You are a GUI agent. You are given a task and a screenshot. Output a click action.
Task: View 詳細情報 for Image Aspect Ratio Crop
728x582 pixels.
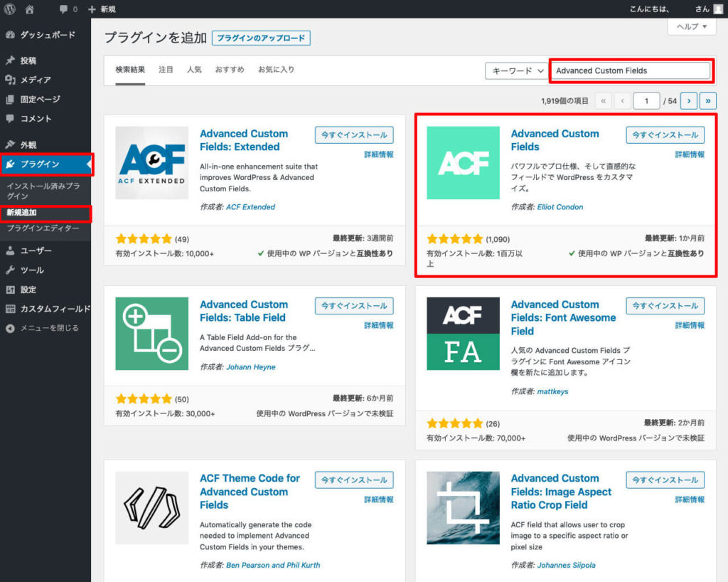(690, 499)
